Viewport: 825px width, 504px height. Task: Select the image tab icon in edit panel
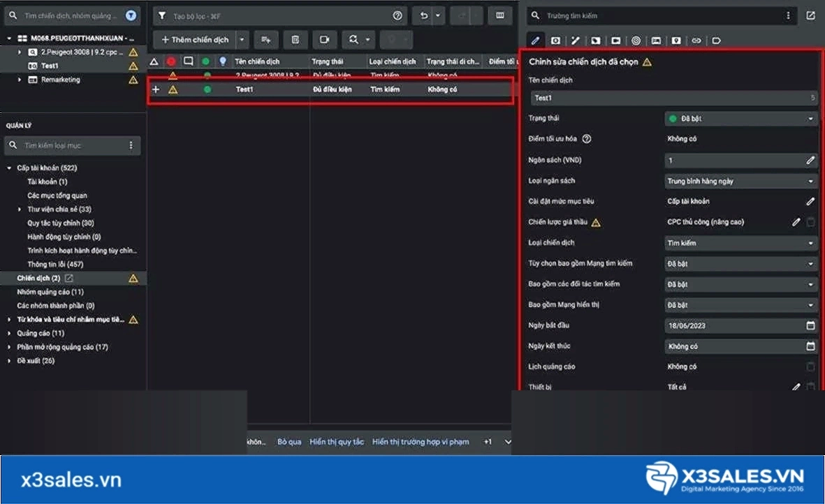point(655,40)
